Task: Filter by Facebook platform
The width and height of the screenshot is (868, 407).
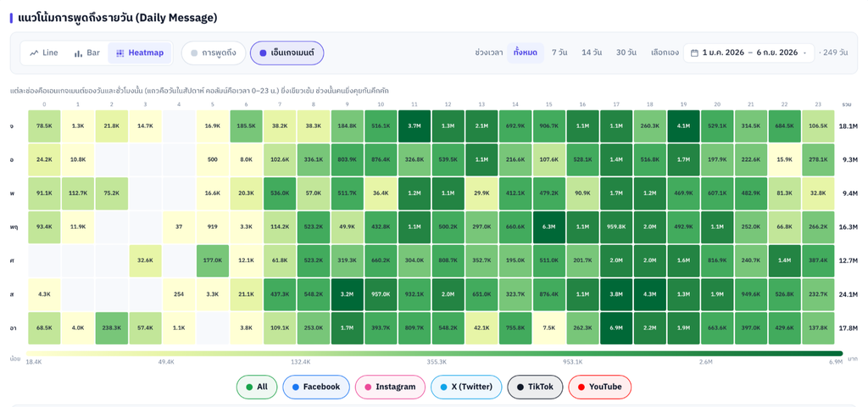Action: click(x=316, y=387)
